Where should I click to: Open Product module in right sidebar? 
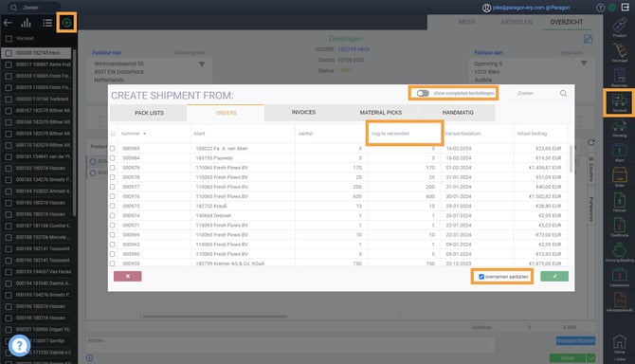[619, 27]
